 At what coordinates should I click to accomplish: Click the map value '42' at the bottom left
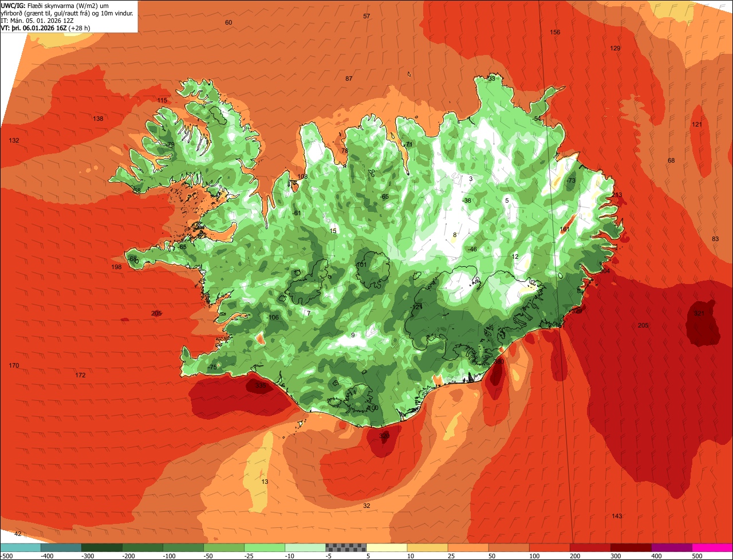point(18,534)
